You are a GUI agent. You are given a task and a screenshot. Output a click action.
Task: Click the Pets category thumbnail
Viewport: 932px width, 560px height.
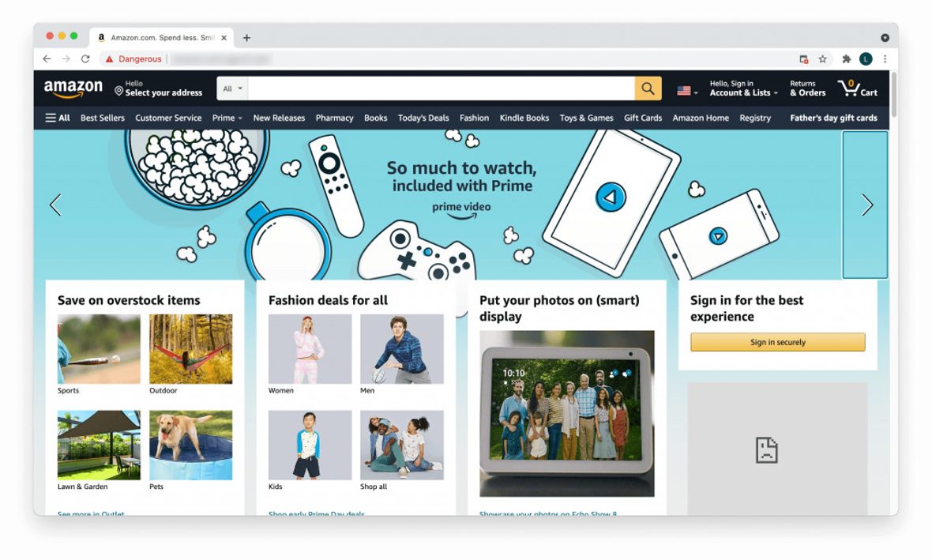tap(190, 445)
